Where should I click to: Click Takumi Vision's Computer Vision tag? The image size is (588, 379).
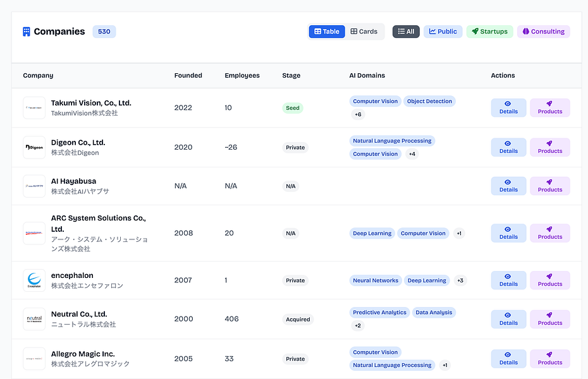[x=375, y=101]
